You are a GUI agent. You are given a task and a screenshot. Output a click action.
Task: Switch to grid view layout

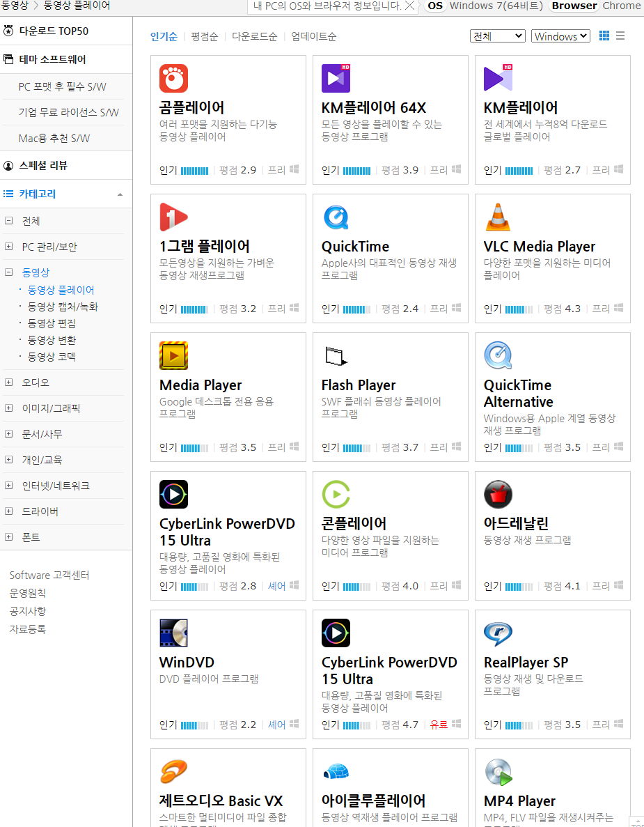click(x=604, y=36)
